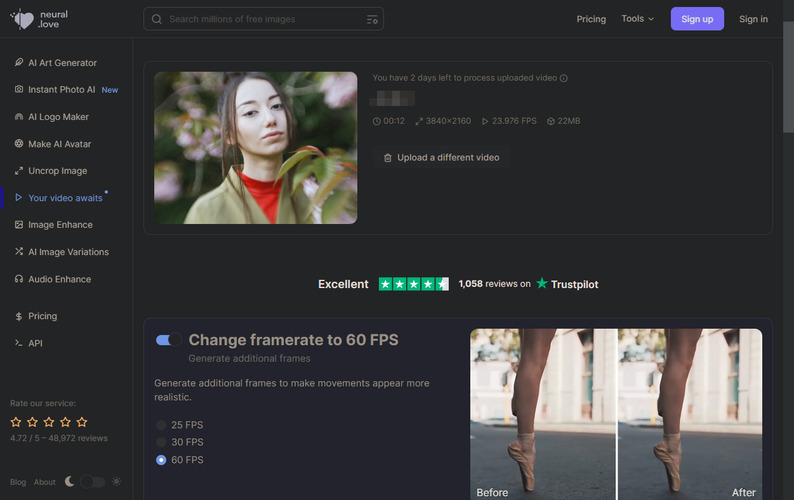Click the Before/After comparison divider
Viewport: 794px width, 500px height.
point(617,414)
